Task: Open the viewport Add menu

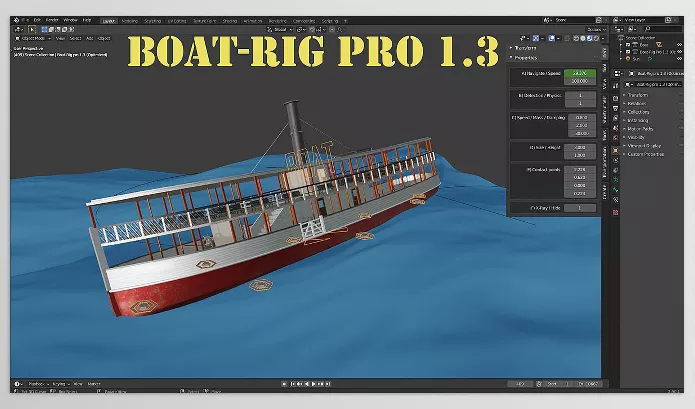Action: coord(90,39)
